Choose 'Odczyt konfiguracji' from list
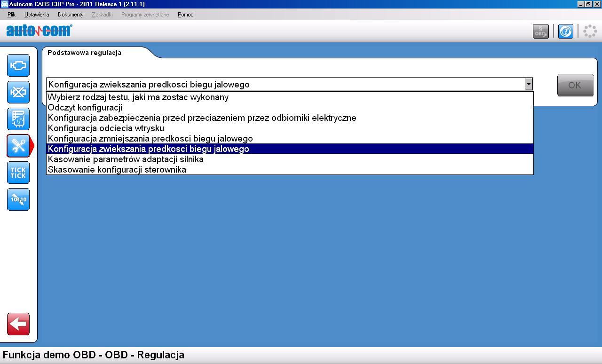 [x=290, y=107]
